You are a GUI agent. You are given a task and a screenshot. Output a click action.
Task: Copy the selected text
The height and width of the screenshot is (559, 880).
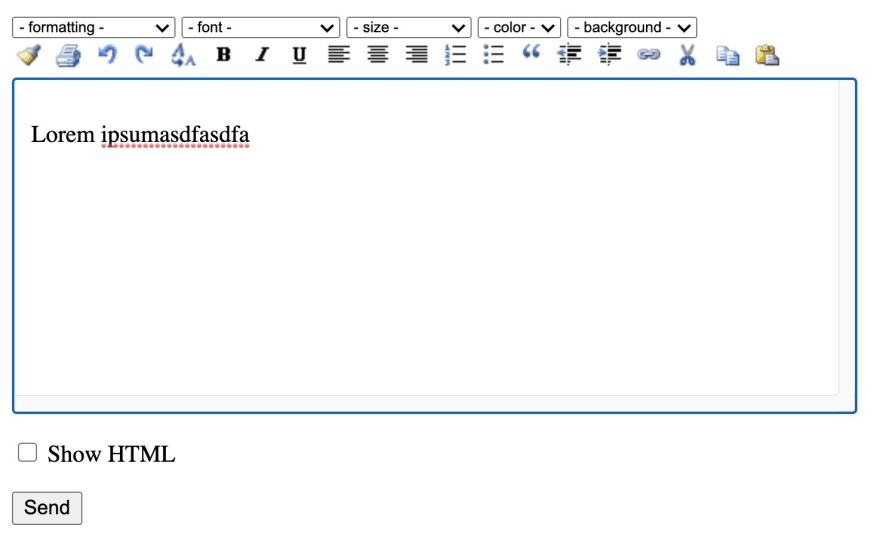point(727,56)
